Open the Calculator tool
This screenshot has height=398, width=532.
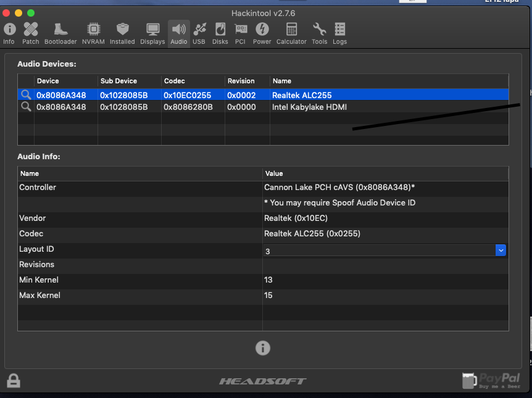291,33
